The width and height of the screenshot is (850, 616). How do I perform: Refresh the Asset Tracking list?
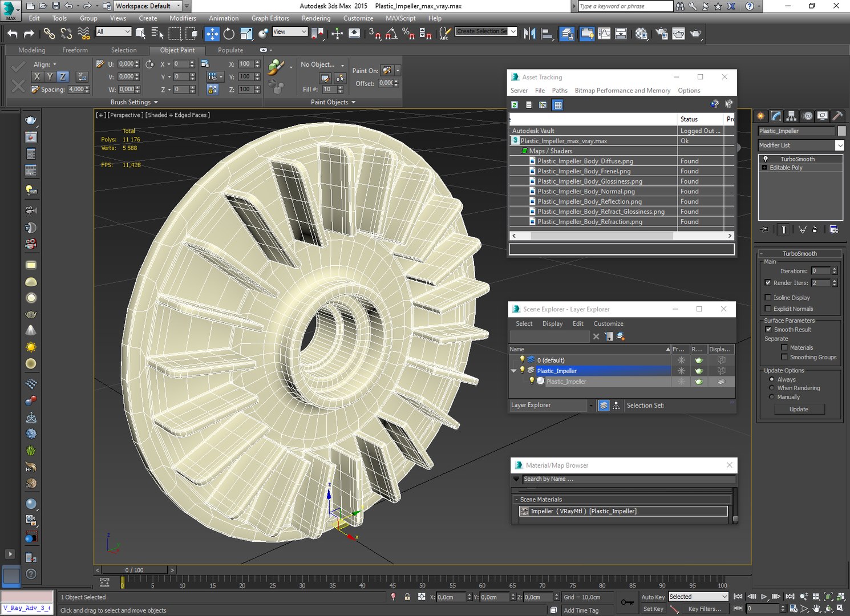515,105
